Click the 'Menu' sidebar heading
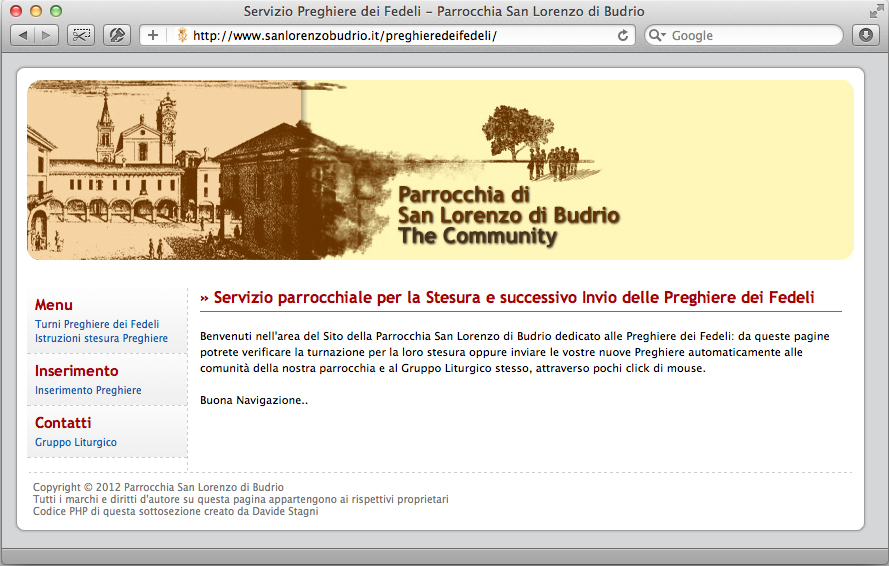 click(54, 305)
